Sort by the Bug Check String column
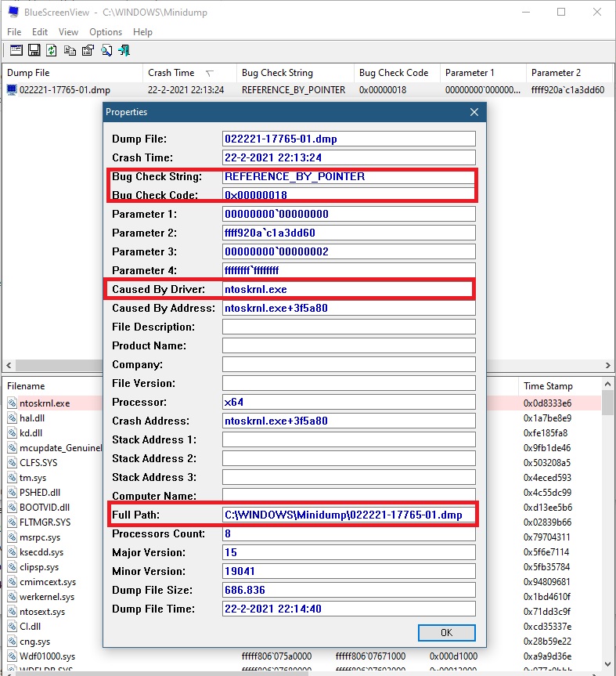The width and height of the screenshot is (616, 676). [x=277, y=73]
